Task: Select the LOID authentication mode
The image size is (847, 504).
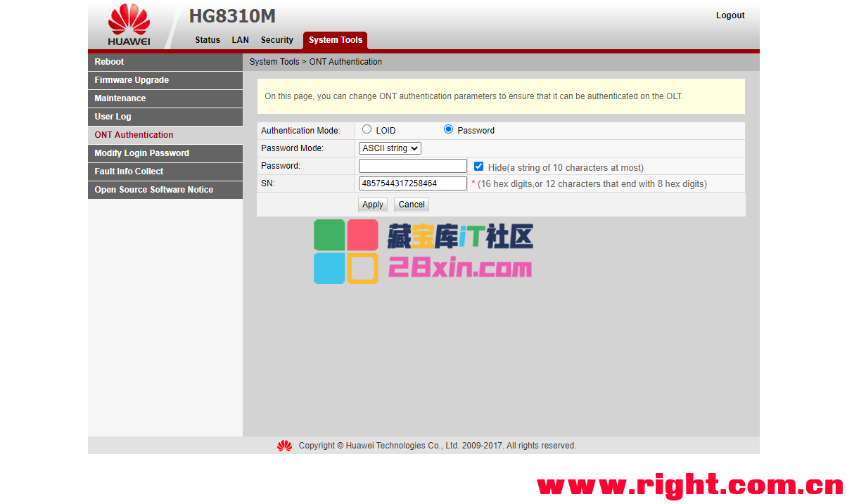Action: (367, 129)
